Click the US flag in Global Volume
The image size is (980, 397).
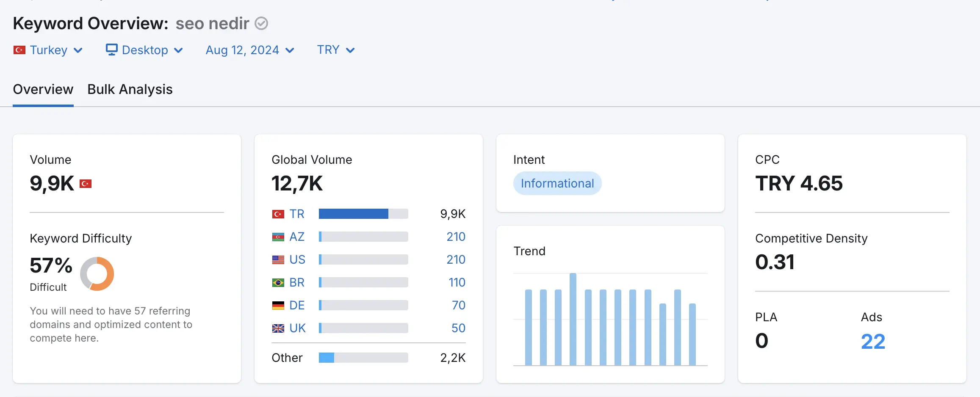(x=278, y=260)
